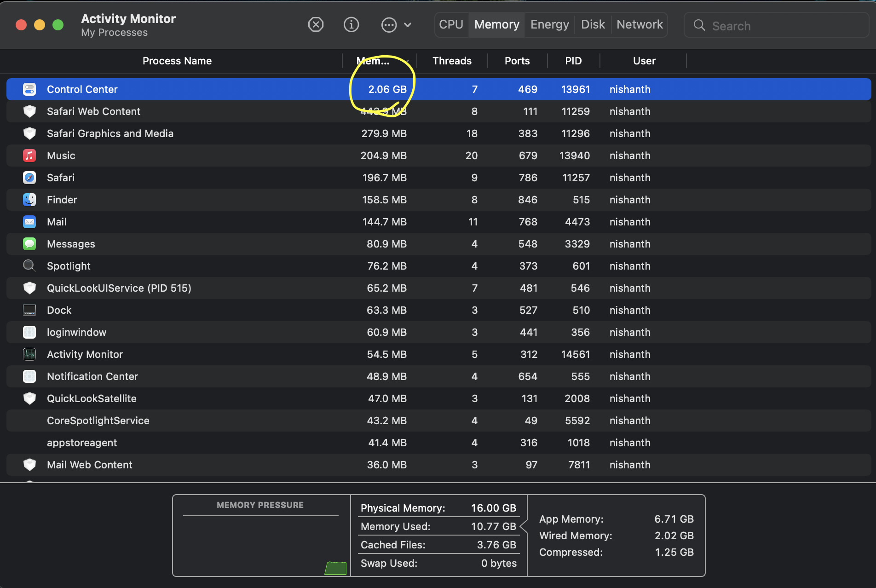The image size is (876, 588).
Task: Click the search magnifier icon
Action: (x=699, y=25)
